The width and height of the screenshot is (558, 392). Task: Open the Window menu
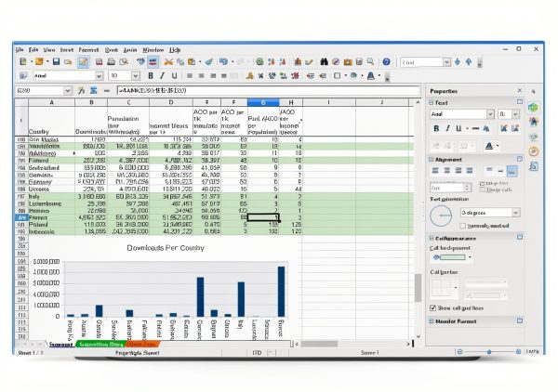click(x=153, y=50)
